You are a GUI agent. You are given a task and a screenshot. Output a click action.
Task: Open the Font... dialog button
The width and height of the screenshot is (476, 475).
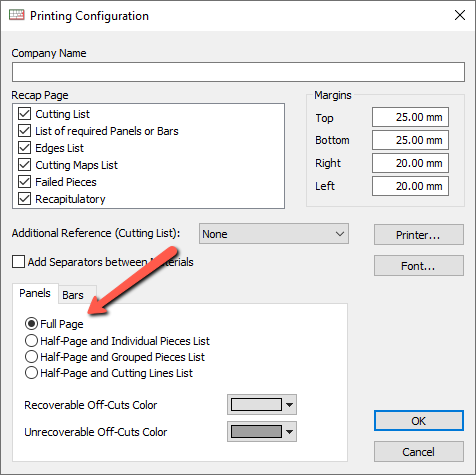click(x=419, y=266)
